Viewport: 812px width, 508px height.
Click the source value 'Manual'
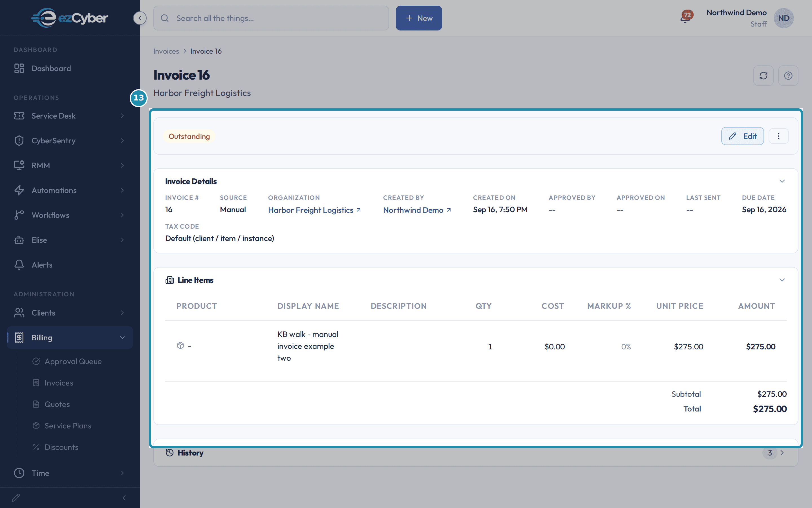[233, 210]
